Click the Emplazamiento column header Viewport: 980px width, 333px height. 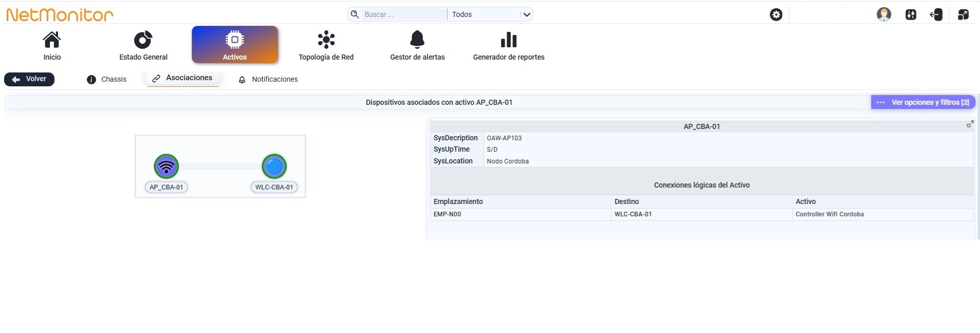[x=521, y=201]
